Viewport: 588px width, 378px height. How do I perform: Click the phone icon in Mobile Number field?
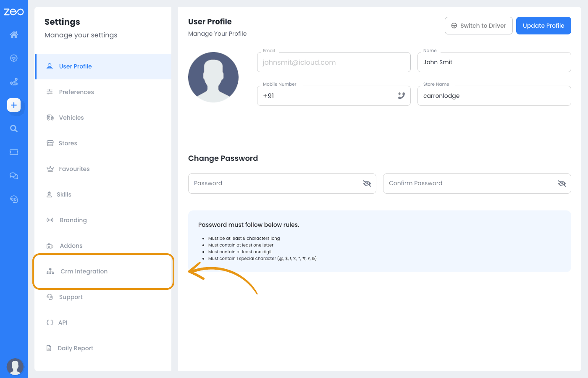pyautogui.click(x=401, y=96)
